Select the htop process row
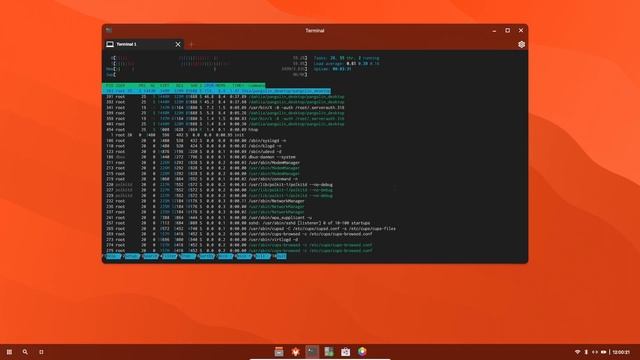Screen dimensions: 640x360 click(182, 129)
